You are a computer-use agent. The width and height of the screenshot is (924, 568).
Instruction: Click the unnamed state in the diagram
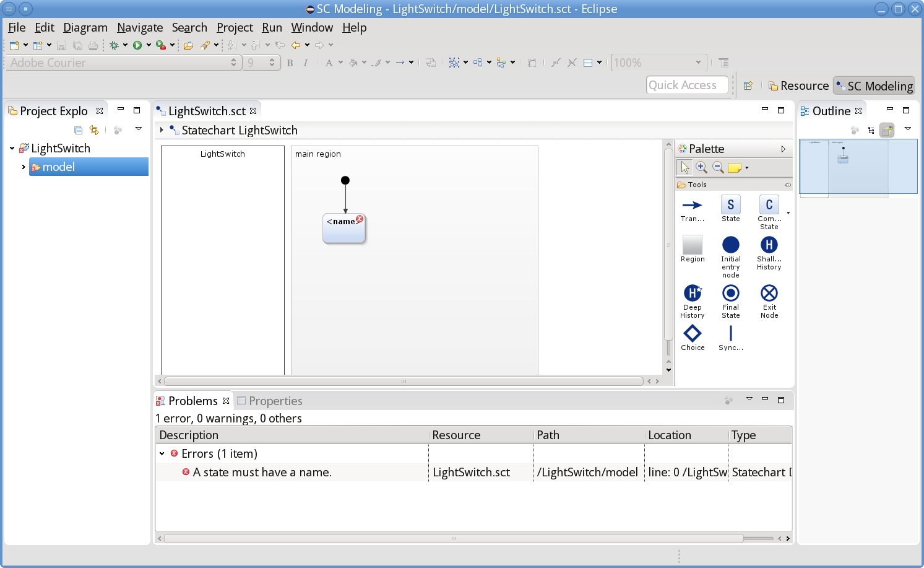[x=344, y=229]
